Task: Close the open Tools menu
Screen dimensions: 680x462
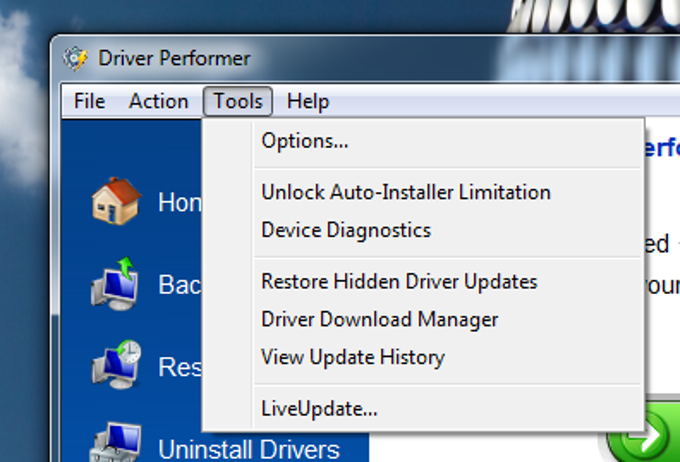Action: (x=238, y=102)
